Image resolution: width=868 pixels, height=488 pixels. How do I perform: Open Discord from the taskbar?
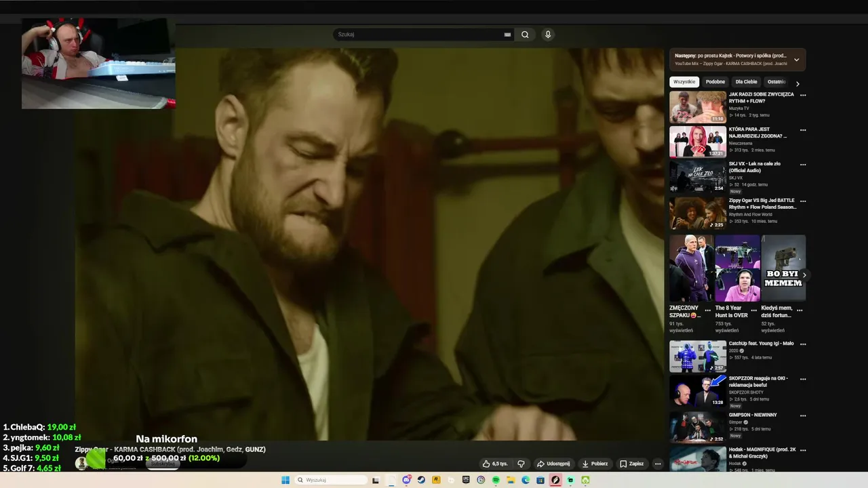click(x=406, y=480)
